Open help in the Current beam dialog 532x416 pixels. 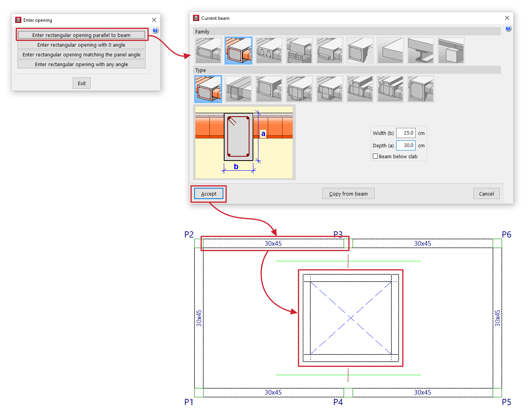click(x=508, y=29)
